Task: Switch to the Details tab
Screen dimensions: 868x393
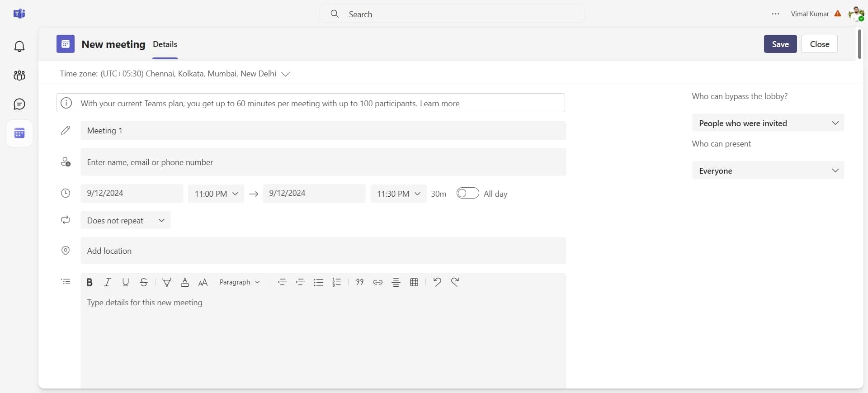Action: click(x=165, y=44)
